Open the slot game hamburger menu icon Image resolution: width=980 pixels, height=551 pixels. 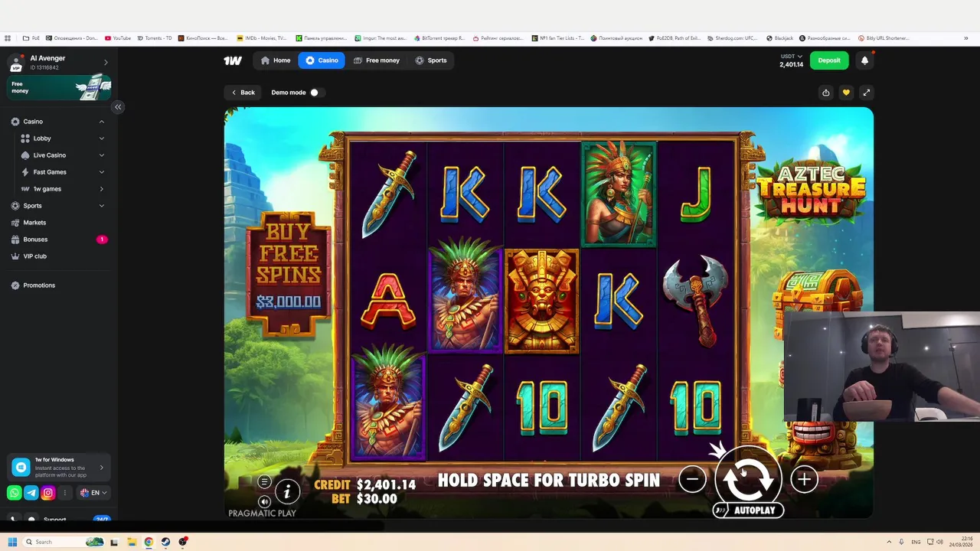click(264, 482)
